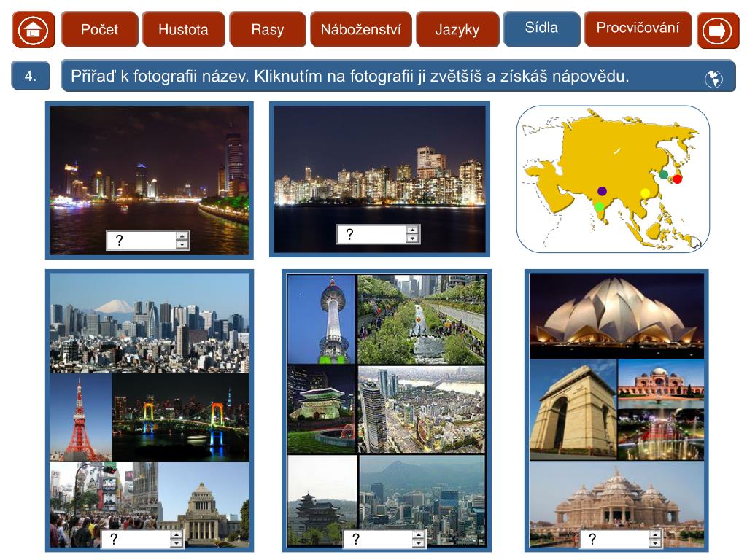Open name dropdown on Lotus Temple collage
The image size is (747, 560).
[x=622, y=539]
